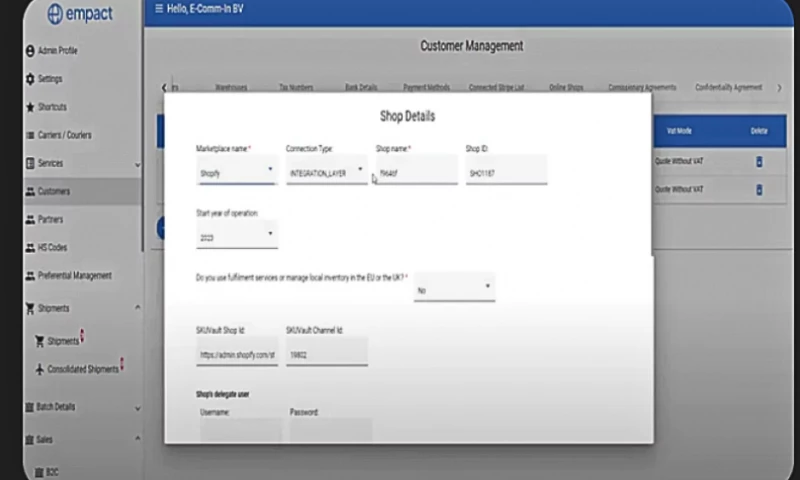Go to Customers page
The width and height of the screenshot is (800, 480).
tap(54, 191)
